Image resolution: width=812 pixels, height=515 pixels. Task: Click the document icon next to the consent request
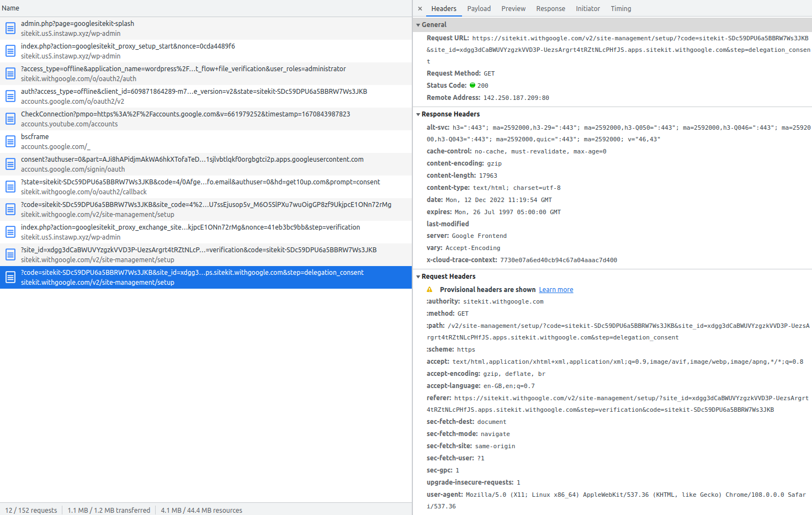tap(10, 164)
